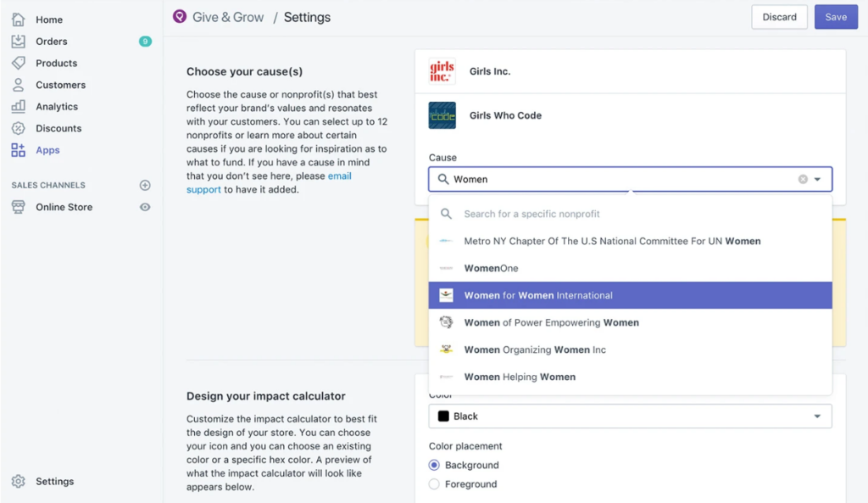The height and width of the screenshot is (503, 868).
Task: Choose WomenOne from the results
Action: click(630, 268)
